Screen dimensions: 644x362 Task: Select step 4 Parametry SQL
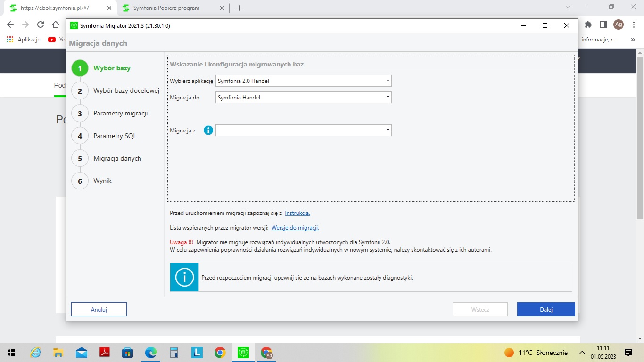click(x=115, y=136)
